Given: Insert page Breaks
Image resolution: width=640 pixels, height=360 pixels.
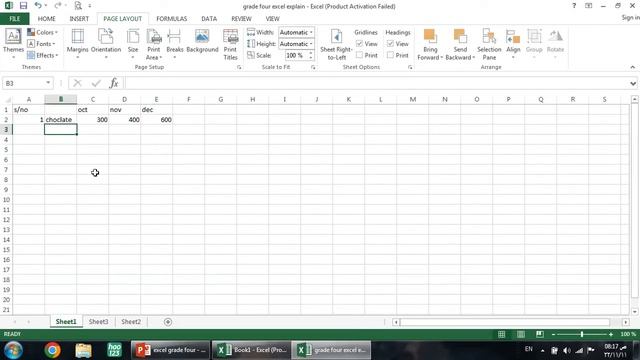Looking at the screenshot, I should [175, 44].
